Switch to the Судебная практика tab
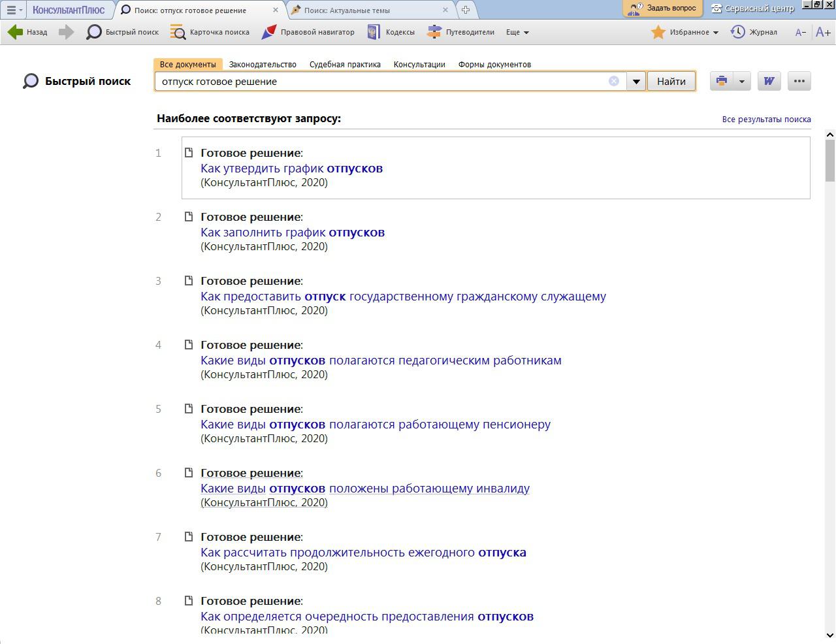 point(345,64)
